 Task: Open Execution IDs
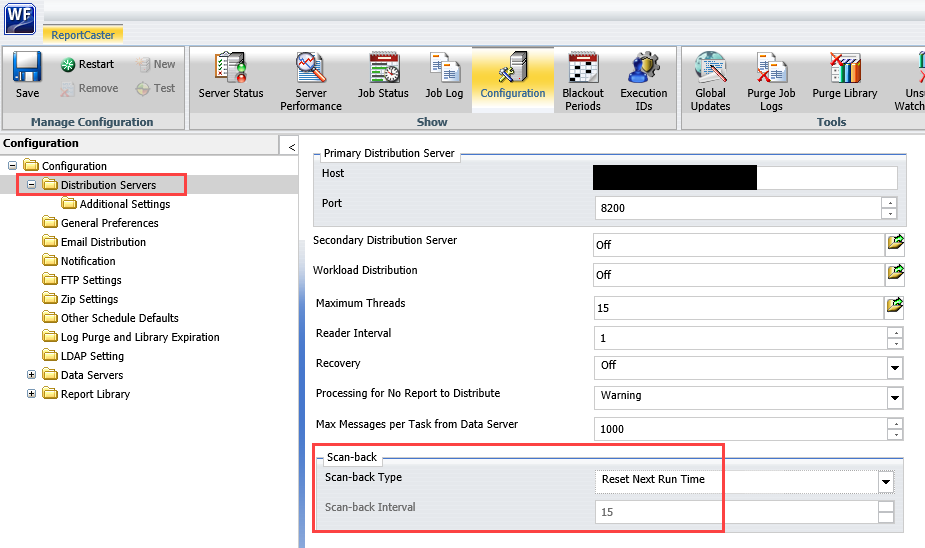(x=644, y=81)
